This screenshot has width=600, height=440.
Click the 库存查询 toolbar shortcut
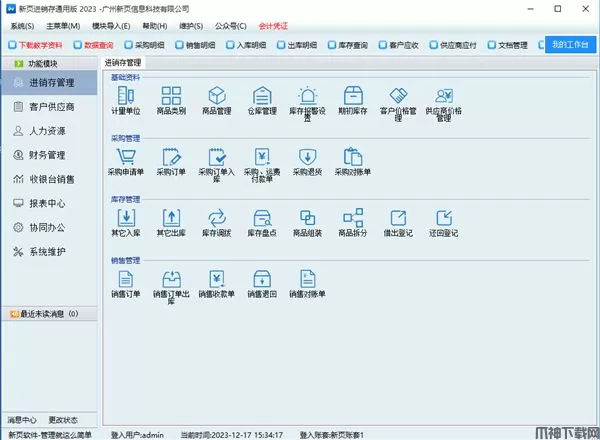348,45
